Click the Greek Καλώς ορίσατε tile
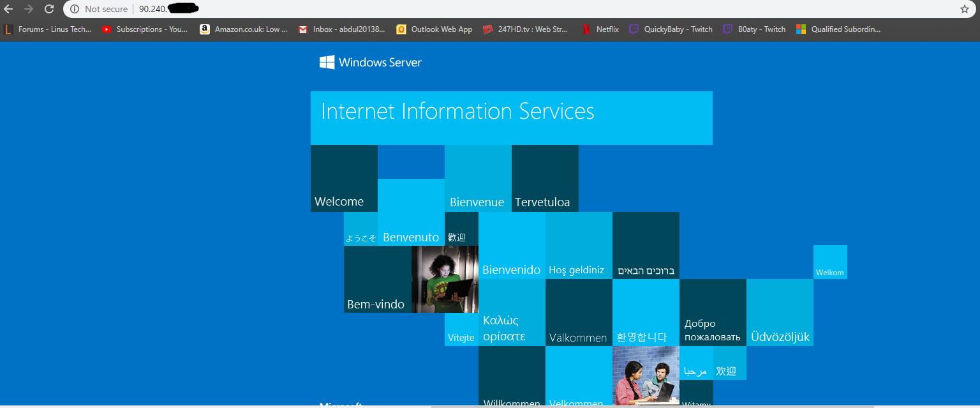Viewport: 980px width, 408px height. (512, 312)
